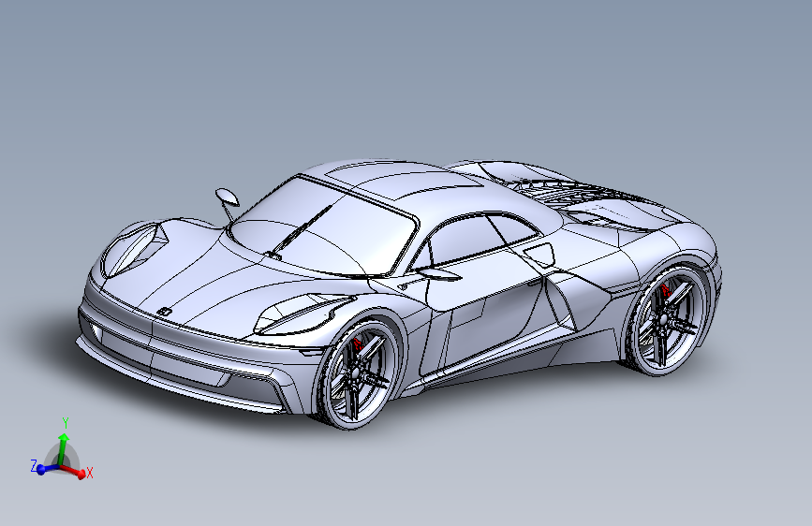Viewport: 812px width, 526px height.
Task: Select the fuel filler flap on the rear fender
Action: click(x=539, y=255)
